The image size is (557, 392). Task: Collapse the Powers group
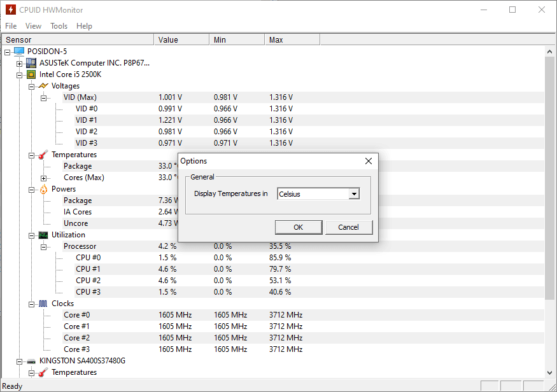point(31,190)
